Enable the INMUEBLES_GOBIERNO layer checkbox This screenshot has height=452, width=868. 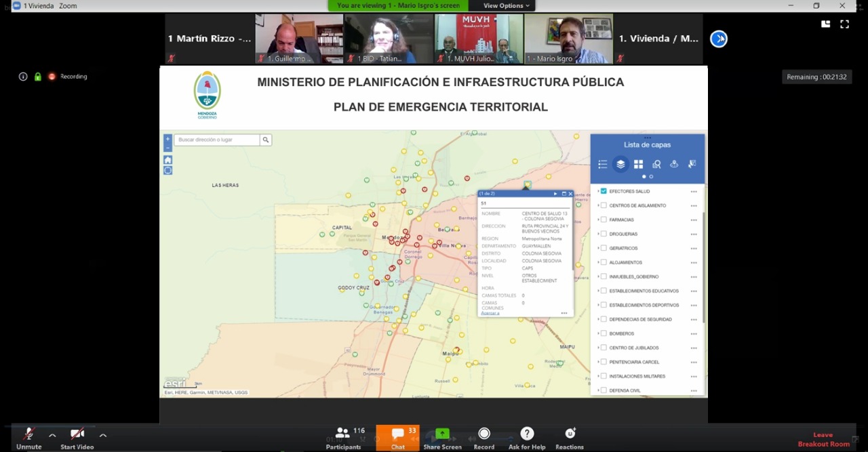[x=604, y=276]
